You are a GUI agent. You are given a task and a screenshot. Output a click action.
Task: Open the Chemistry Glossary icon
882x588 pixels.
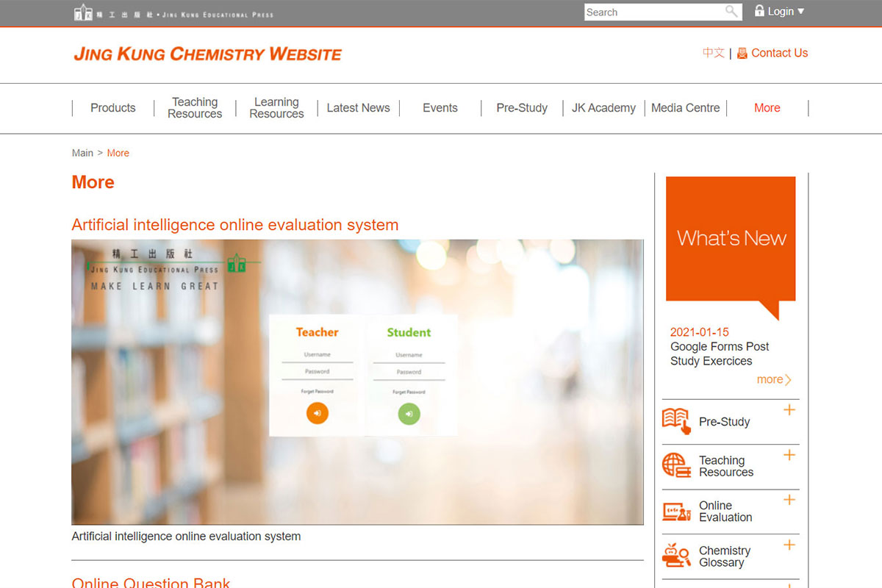tap(677, 556)
